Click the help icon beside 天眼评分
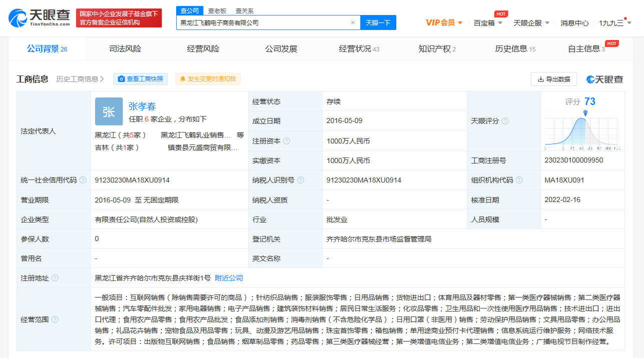This screenshot has height=358, width=644. tap(505, 121)
